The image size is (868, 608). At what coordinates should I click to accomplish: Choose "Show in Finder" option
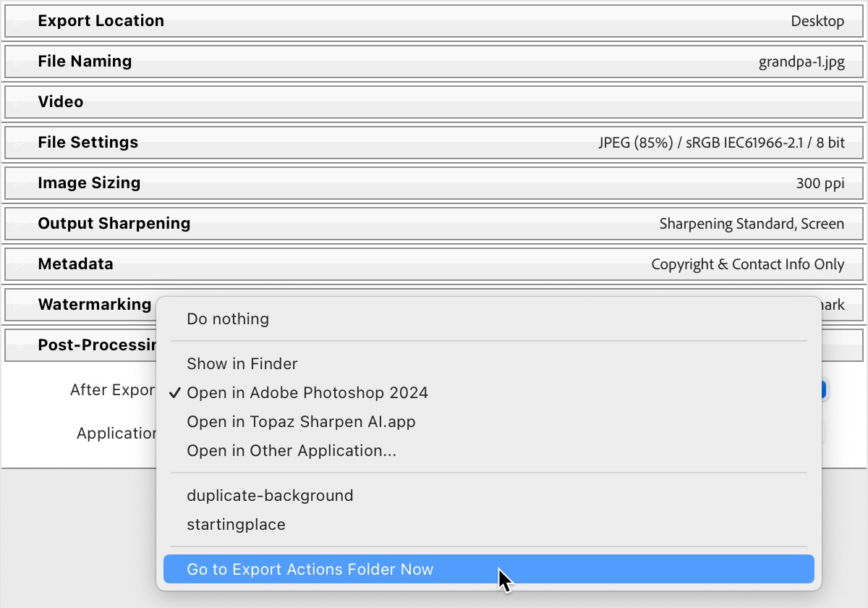(242, 364)
